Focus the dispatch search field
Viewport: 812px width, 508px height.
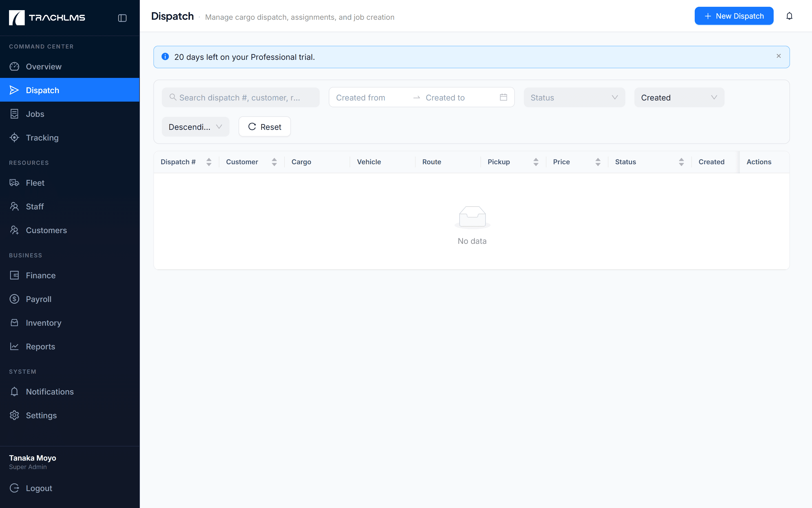click(240, 97)
